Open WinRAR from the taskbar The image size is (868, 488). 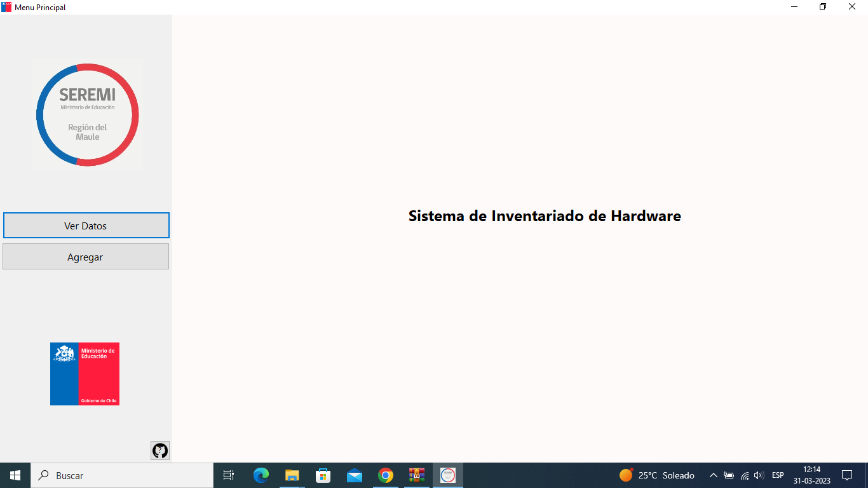point(416,475)
